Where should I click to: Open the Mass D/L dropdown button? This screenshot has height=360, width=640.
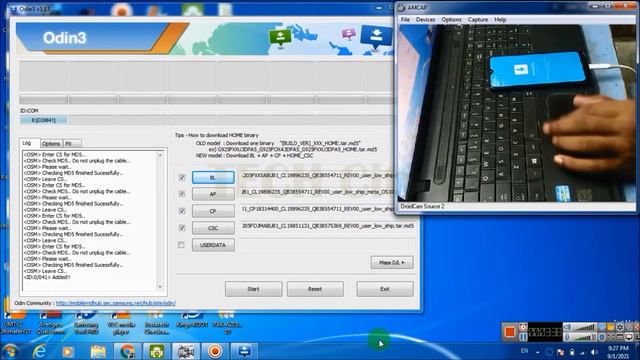(392, 262)
